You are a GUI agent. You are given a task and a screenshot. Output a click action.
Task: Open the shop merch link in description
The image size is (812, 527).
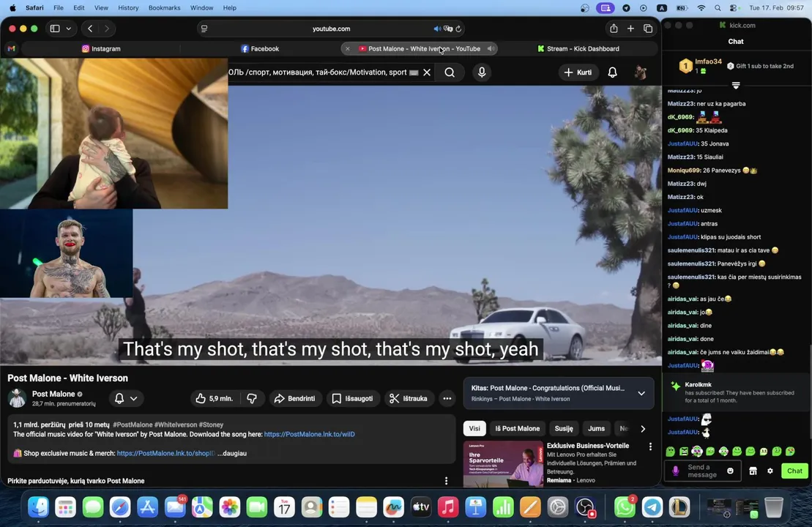pos(165,454)
